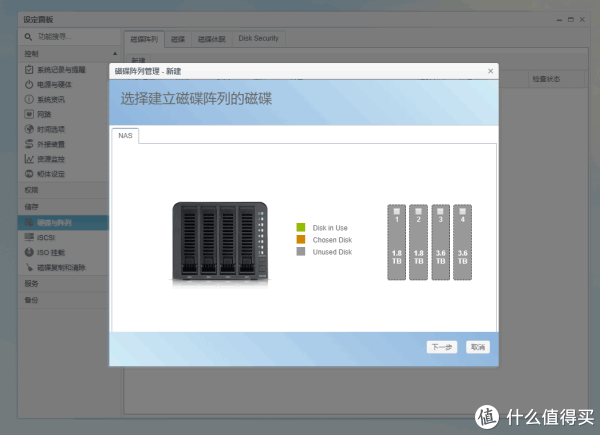Check disk 4 (3.6 TB) checkbox
Viewport: 600px width, 435px height.
[x=463, y=211]
